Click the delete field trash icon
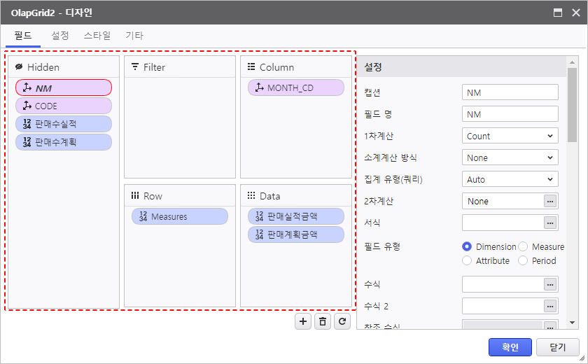Screen dimensions: 588x364 click(322, 321)
